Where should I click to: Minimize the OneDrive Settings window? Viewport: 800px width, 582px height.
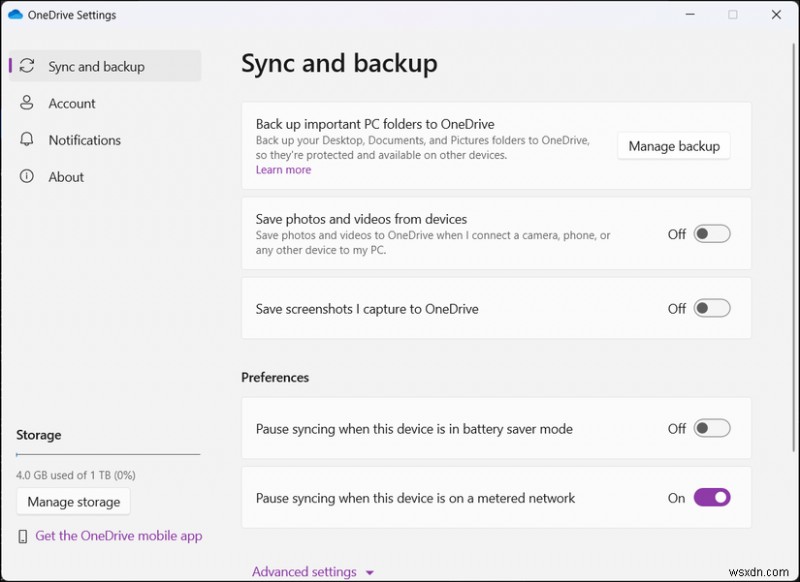690,15
